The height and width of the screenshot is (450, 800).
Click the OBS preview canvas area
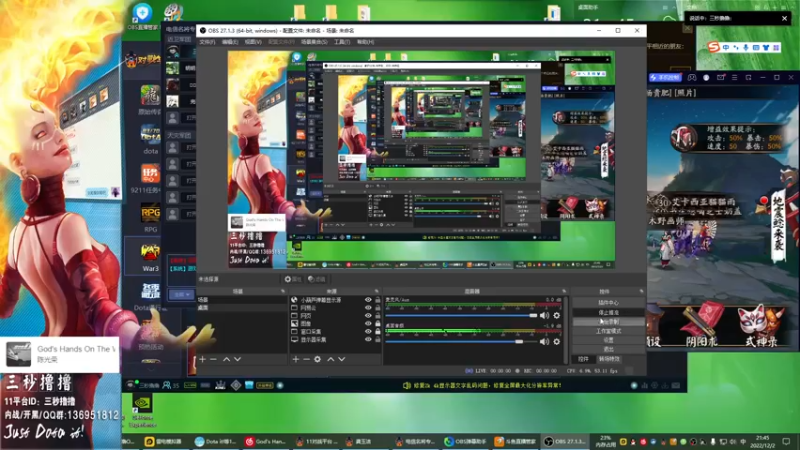click(421, 159)
